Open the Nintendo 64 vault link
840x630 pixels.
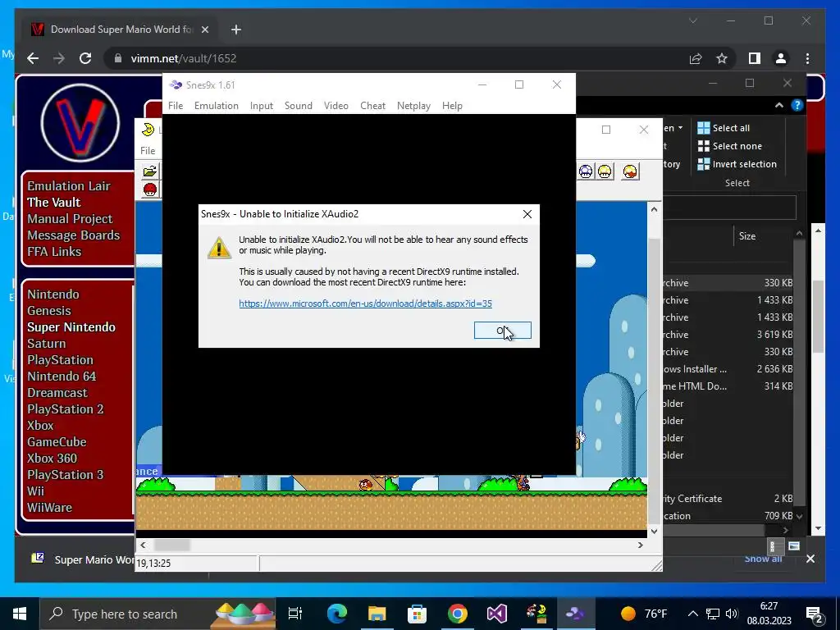pyautogui.click(x=62, y=376)
